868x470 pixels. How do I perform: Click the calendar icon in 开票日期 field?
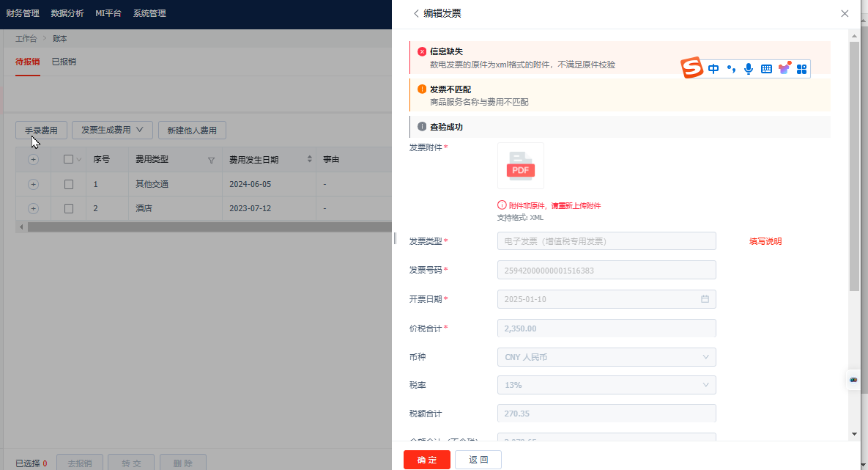[705, 298]
